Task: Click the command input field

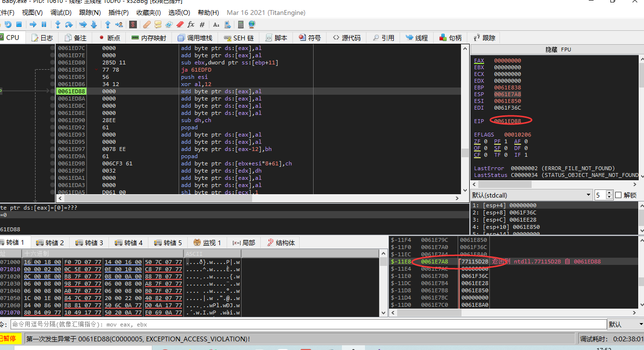Action: coord(307,325)
